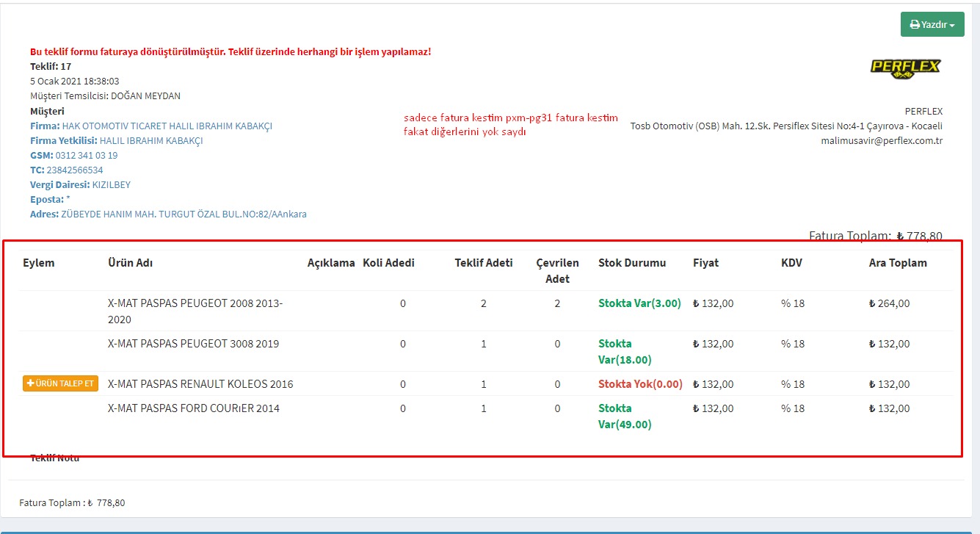This screenshot has width=980, height=534.
Task: Click the Perflex logo
Action: pyautogui.click(x=905, y=67)
